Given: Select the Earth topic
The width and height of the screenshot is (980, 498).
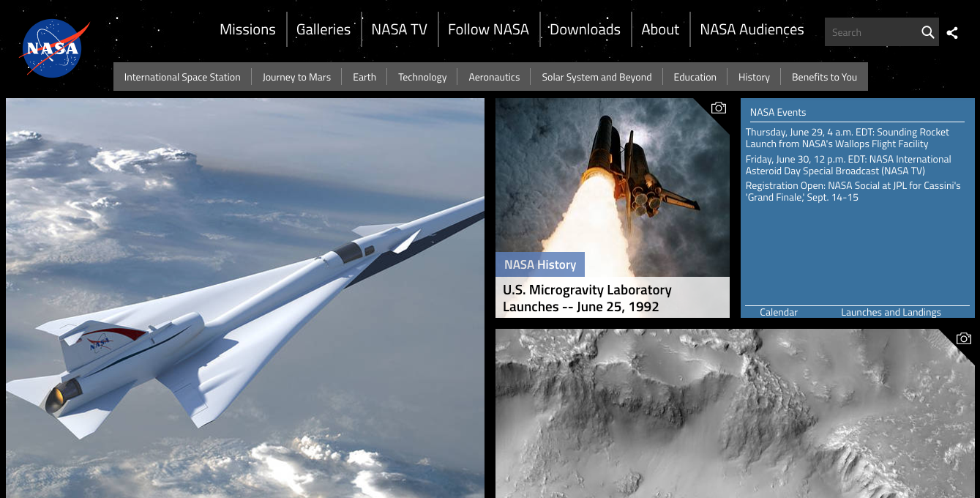Looking at the screenshot, I should (x=364, y=77).
